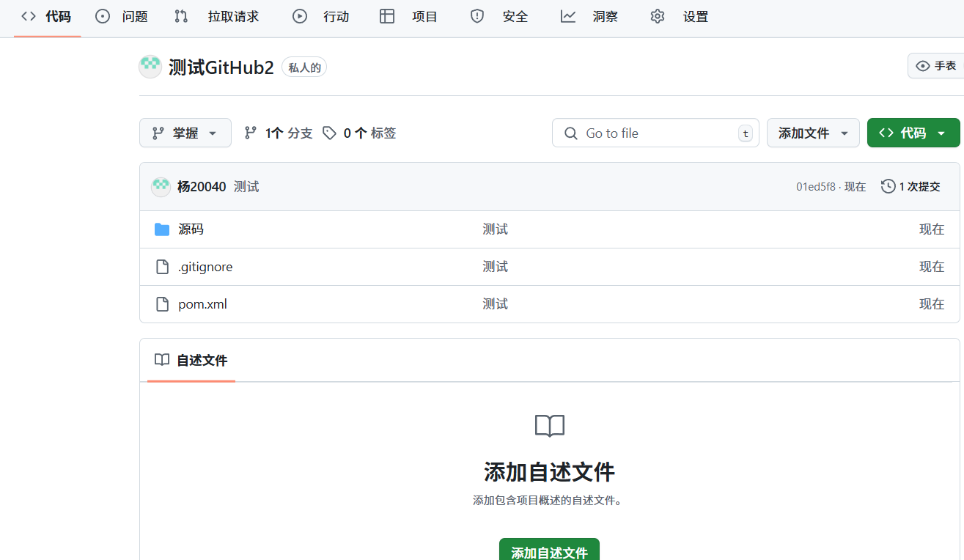Open the .gitignore file

[x=205, y=267]
